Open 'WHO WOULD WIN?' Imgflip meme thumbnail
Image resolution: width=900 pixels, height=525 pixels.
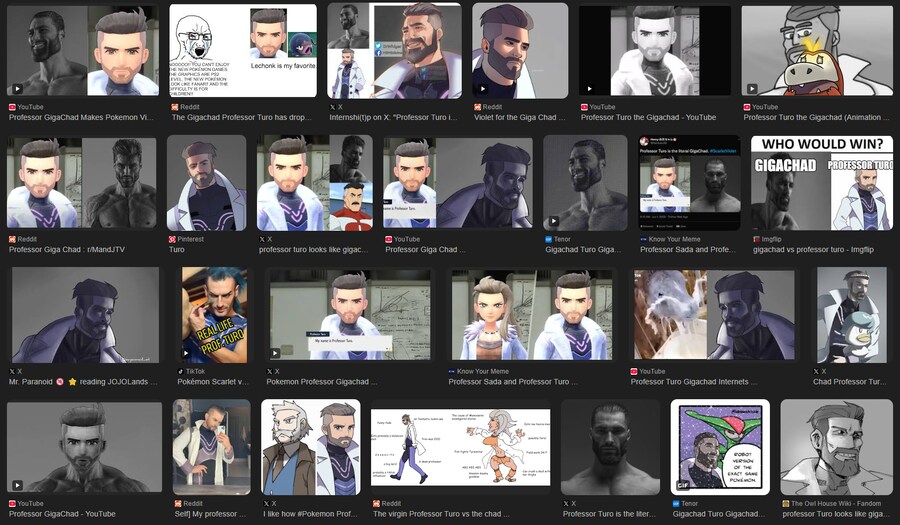pyautogui.click(x=822, y=183)
